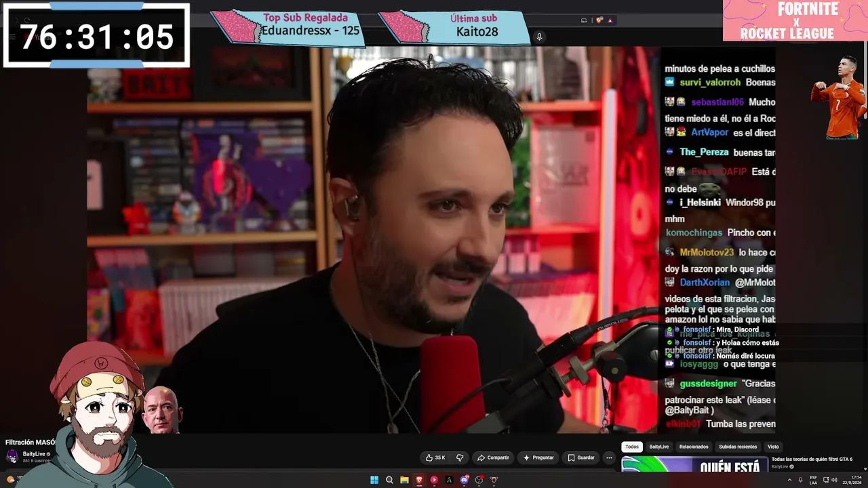Screen dimensions: 868x488
Task: Open the BaityLive channel avatar
Action: [12, 455]
